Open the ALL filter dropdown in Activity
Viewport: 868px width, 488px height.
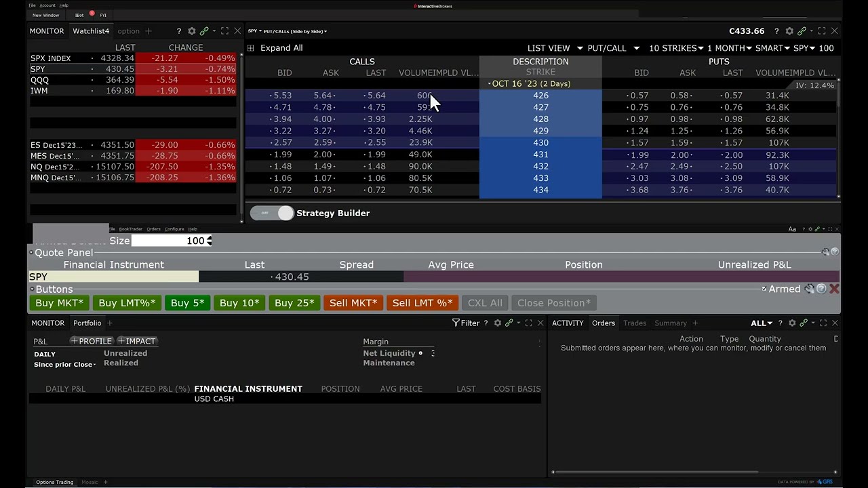[762, 323]
